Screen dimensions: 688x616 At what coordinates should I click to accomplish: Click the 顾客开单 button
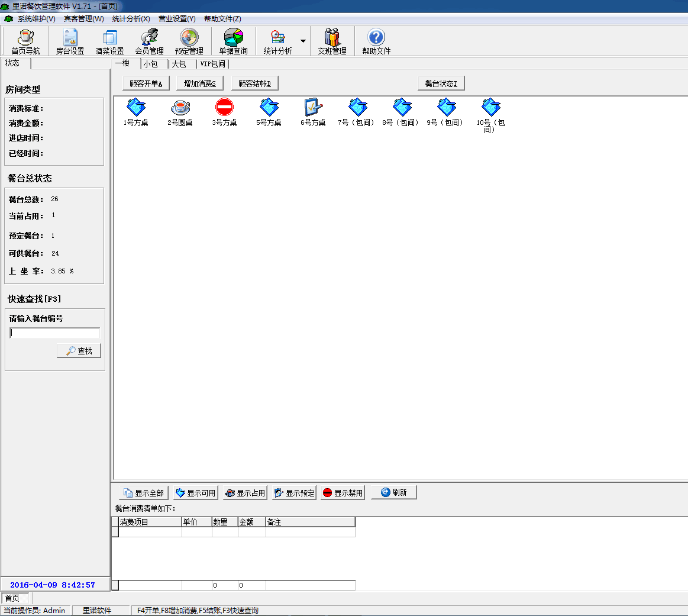pyautogui.click(x=146, y=83)
